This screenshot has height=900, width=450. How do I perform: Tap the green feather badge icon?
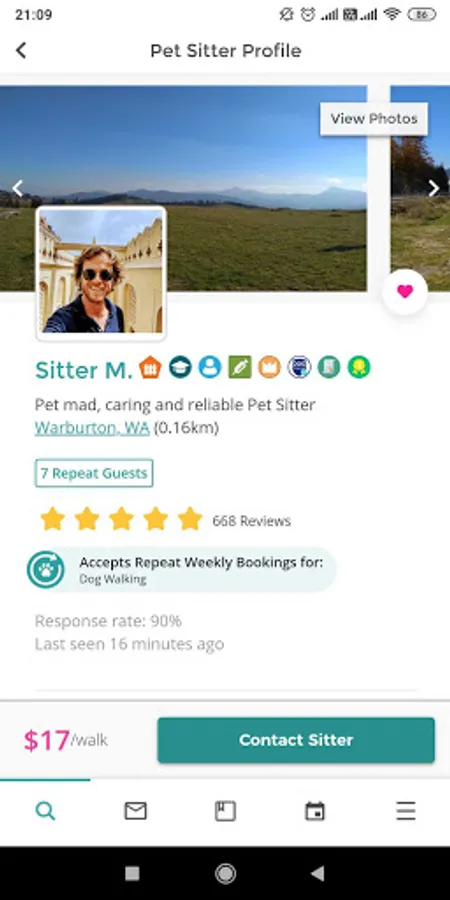coord(240,367)
